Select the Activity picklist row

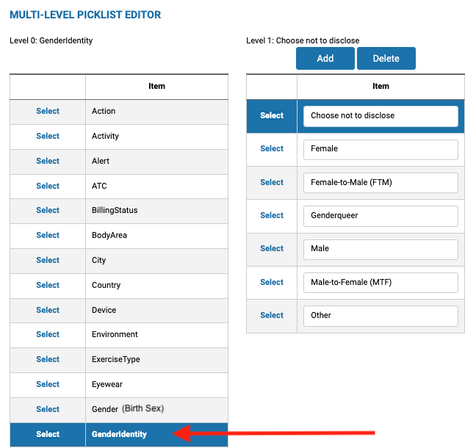tap(48, 136)
